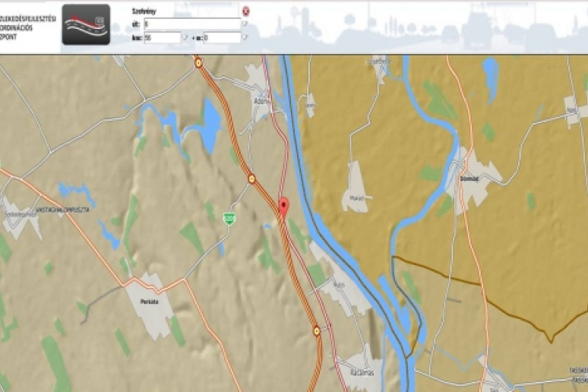588x392 pixels.
Task: Click the Makád village label
Action: click(356, 198)
